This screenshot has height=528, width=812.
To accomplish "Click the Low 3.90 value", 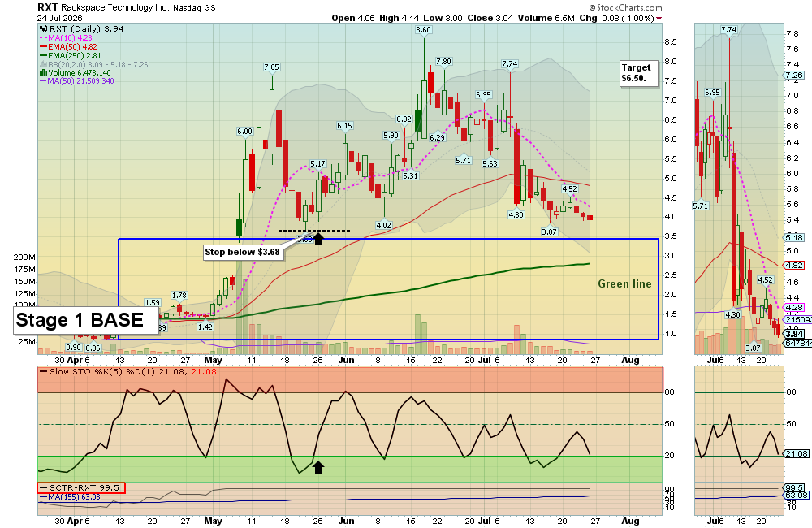I will (x=443, y=18).
